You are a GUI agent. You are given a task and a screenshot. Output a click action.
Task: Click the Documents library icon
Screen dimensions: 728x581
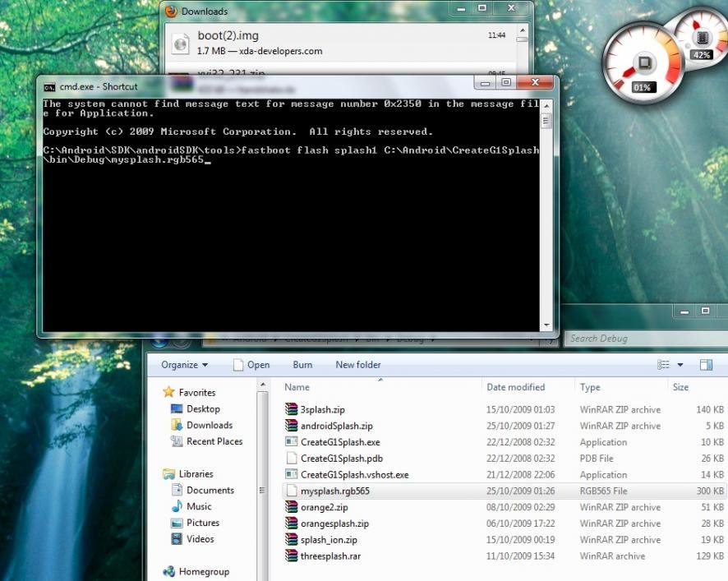[x=177, y=490]
